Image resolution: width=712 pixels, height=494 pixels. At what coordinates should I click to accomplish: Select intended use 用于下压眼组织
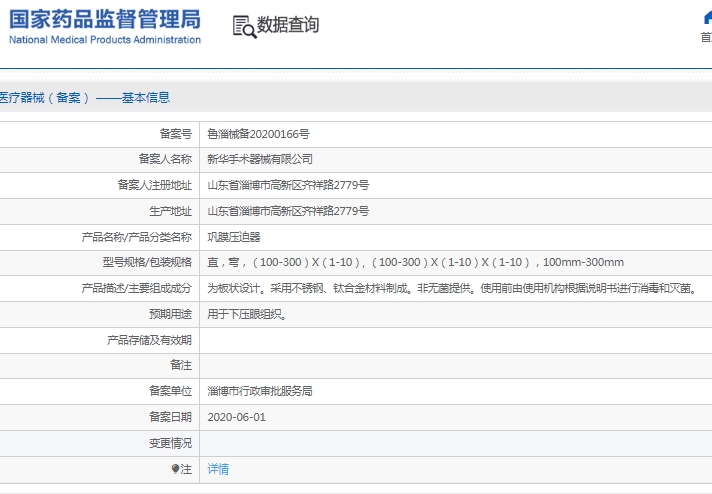point(247,314)
